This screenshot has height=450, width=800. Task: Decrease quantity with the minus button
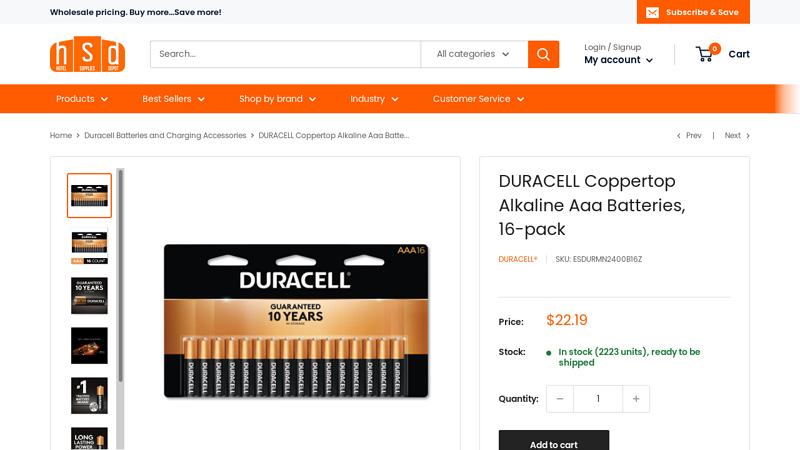pyautogui.click(x=560, y=399)
